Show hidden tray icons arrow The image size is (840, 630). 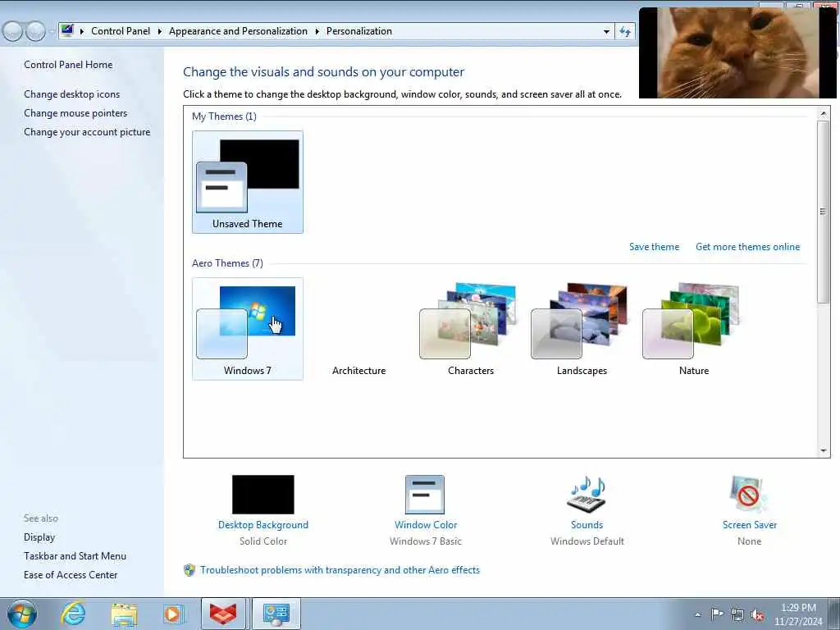coord(697,615)
